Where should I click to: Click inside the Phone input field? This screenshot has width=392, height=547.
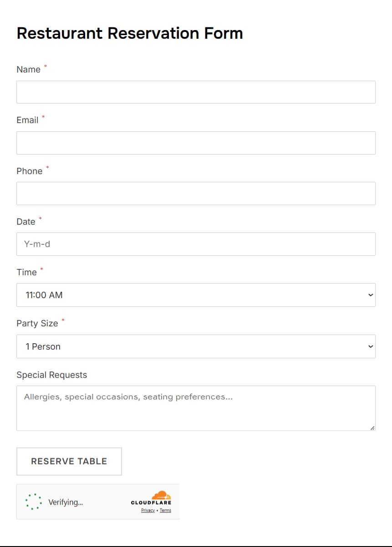point(196,193)
